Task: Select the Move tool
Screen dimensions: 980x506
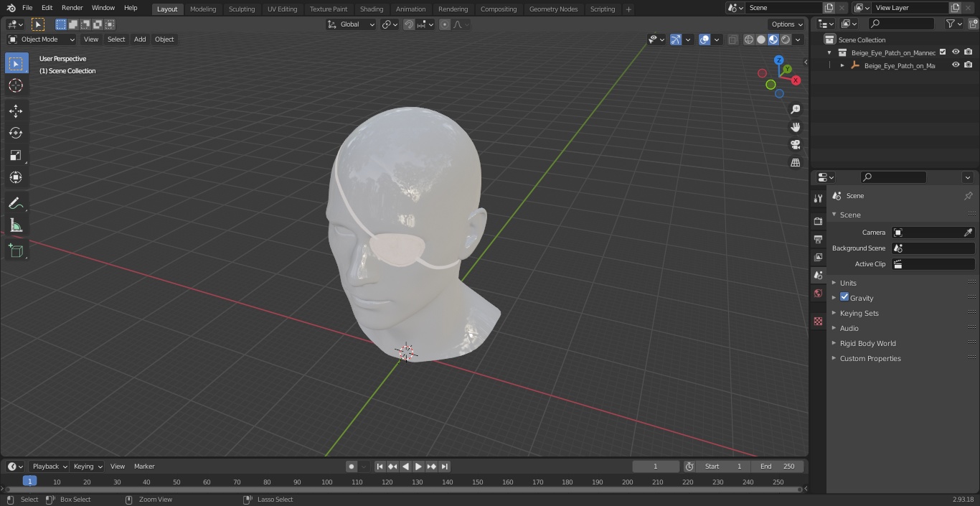Action: point(16,111)
